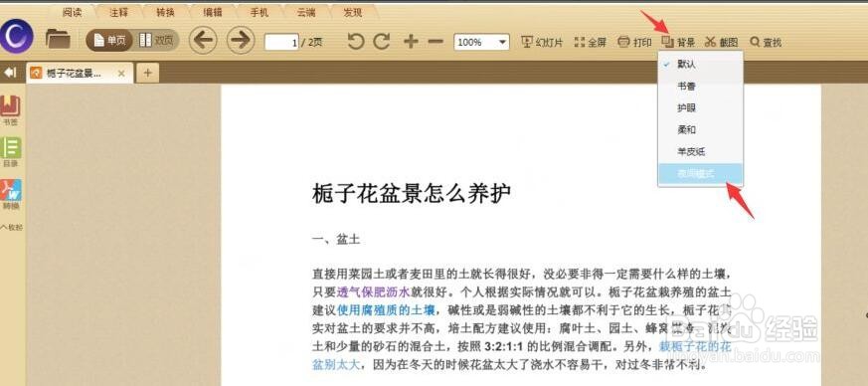This screenshot has width=868, height=386.
Task: Open the sidebar 转换 convert tool
Action: point(11,194)
